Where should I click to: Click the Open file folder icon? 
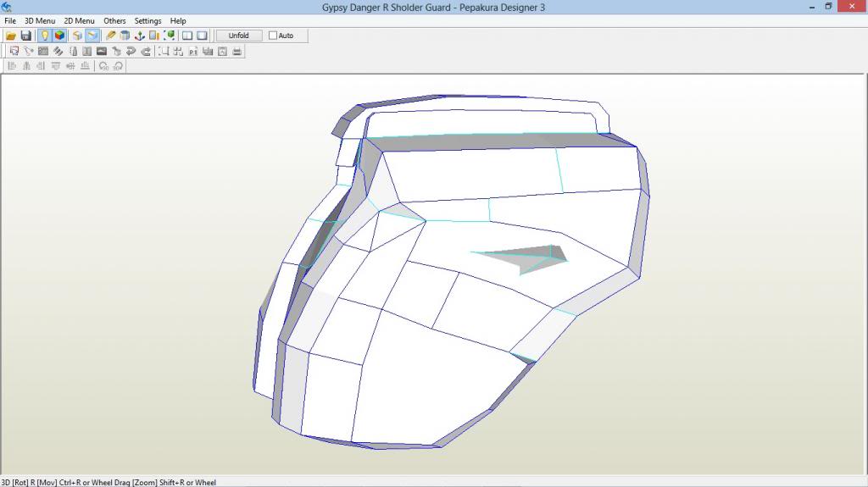(11, 36)
